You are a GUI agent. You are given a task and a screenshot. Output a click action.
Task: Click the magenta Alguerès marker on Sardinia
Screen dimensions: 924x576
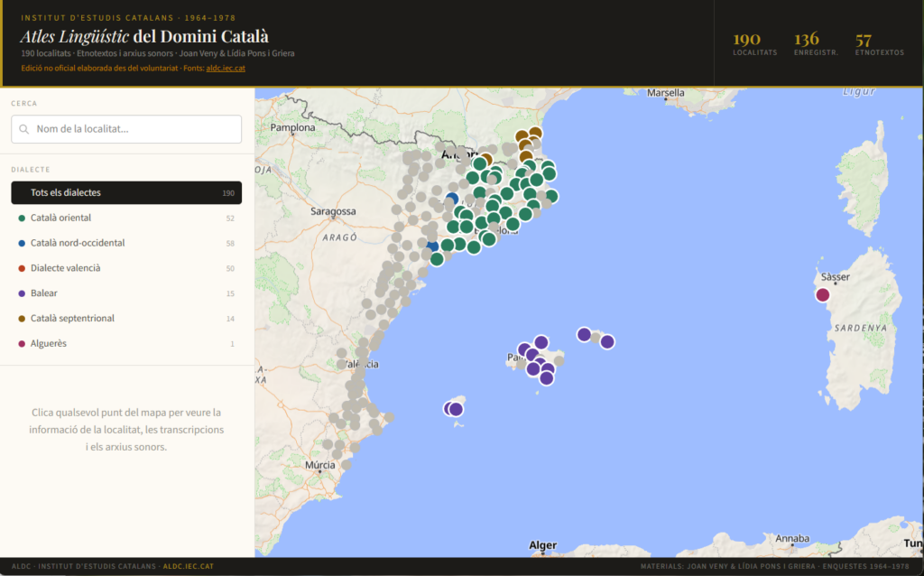[823, 294]
